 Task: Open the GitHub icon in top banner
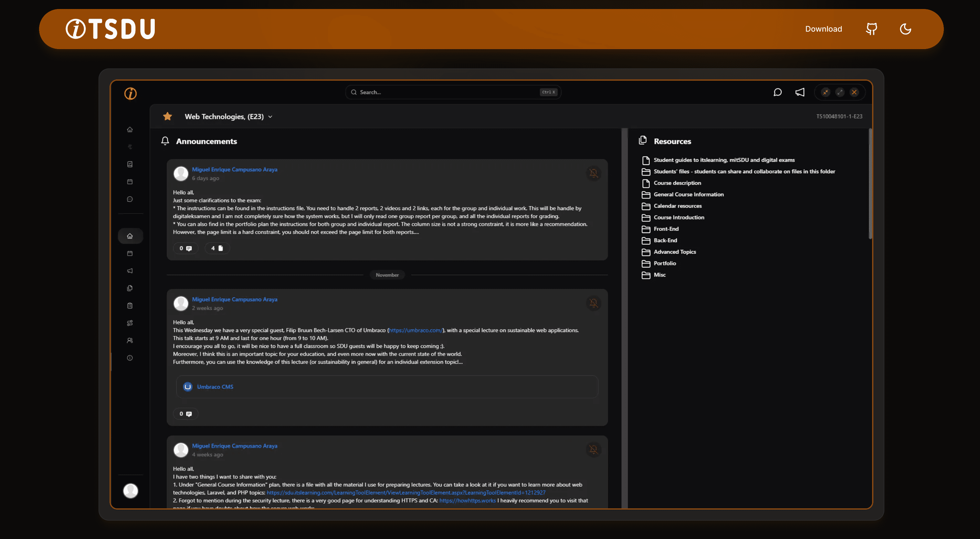871,29
